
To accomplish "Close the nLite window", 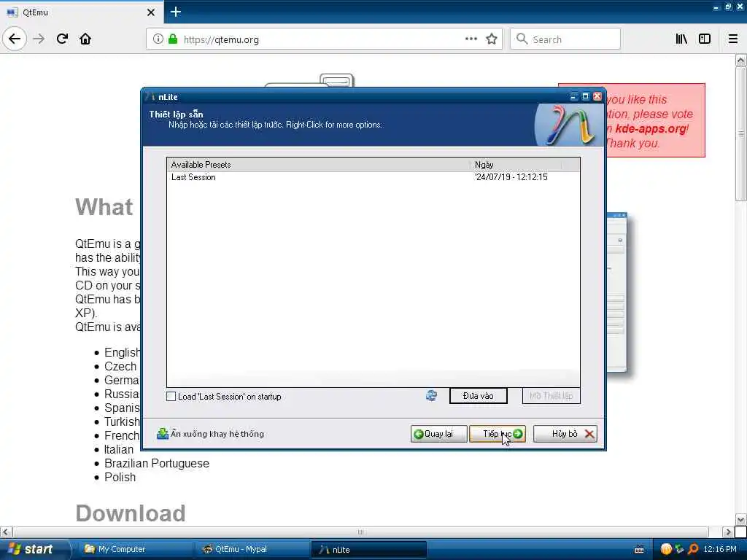I will point(597,97).
